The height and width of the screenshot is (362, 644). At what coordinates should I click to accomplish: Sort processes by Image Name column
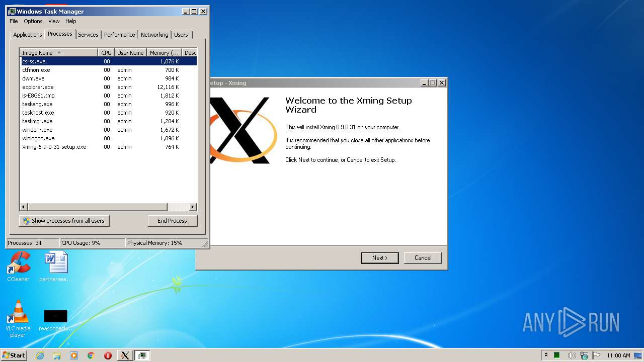tap(58, 53)
